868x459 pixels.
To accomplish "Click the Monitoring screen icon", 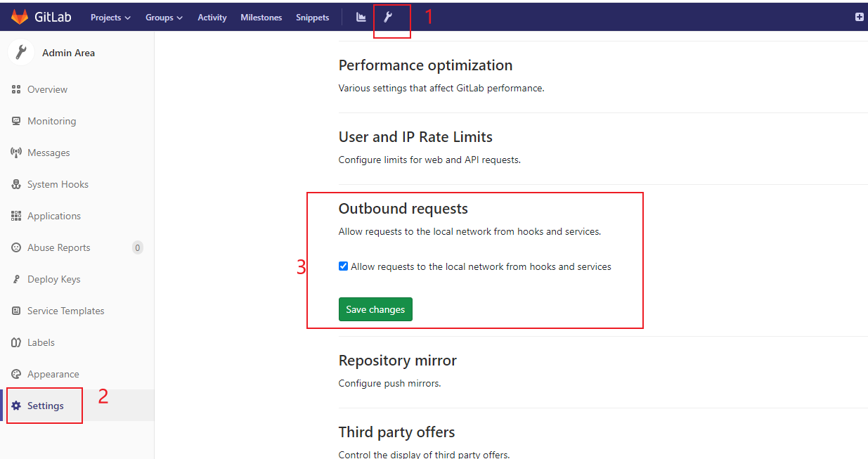I will click(16, 121).
